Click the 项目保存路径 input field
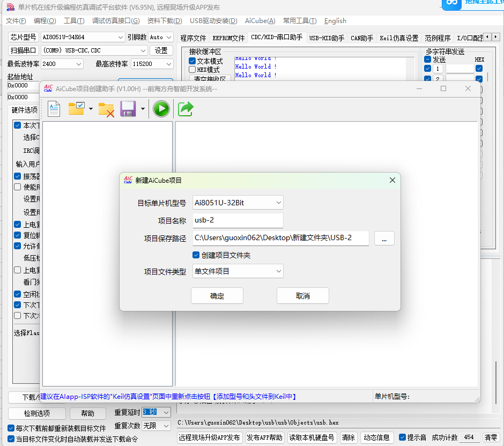Viewport: 504px width, 446px height. [280, 238]
